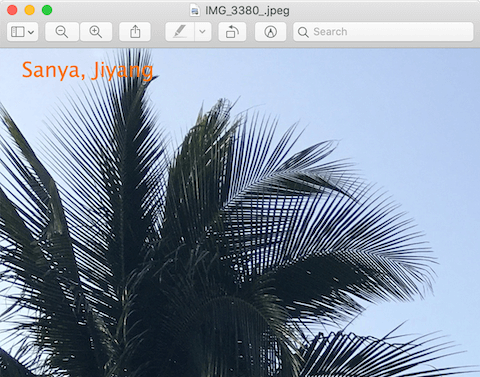The image size is (480, 377).
Task: Open the sidebar view menu button
Action: click(22, 32)
